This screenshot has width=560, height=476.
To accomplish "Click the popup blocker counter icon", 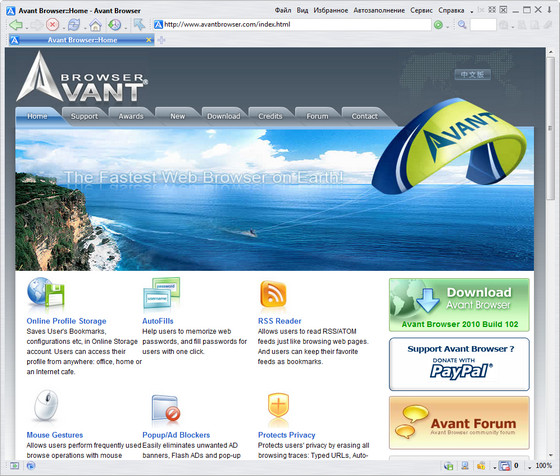I will 505,466.
